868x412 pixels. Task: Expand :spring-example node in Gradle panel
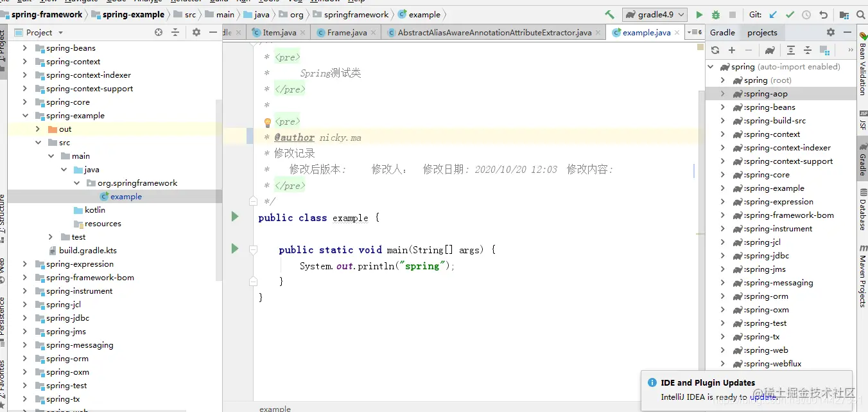(x=723, y=188)
